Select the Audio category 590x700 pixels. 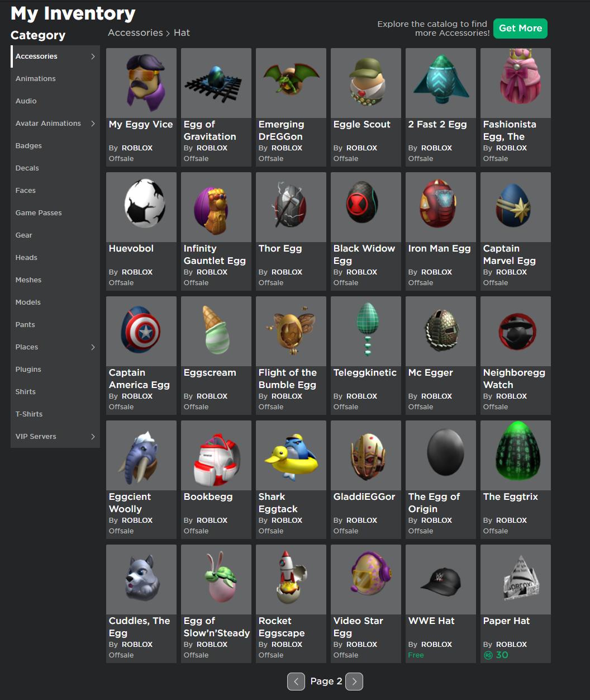pos(55,101)
